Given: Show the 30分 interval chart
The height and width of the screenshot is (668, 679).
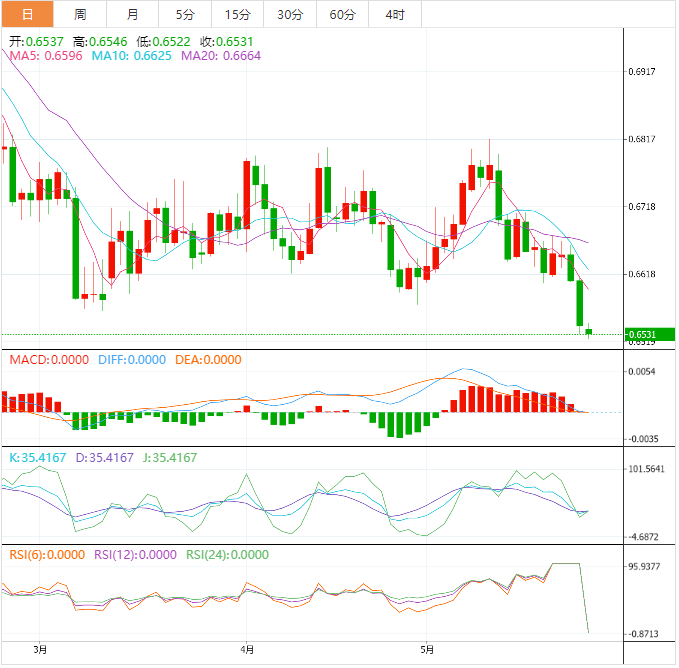Looking at the screenshot, I should point(290,14).
